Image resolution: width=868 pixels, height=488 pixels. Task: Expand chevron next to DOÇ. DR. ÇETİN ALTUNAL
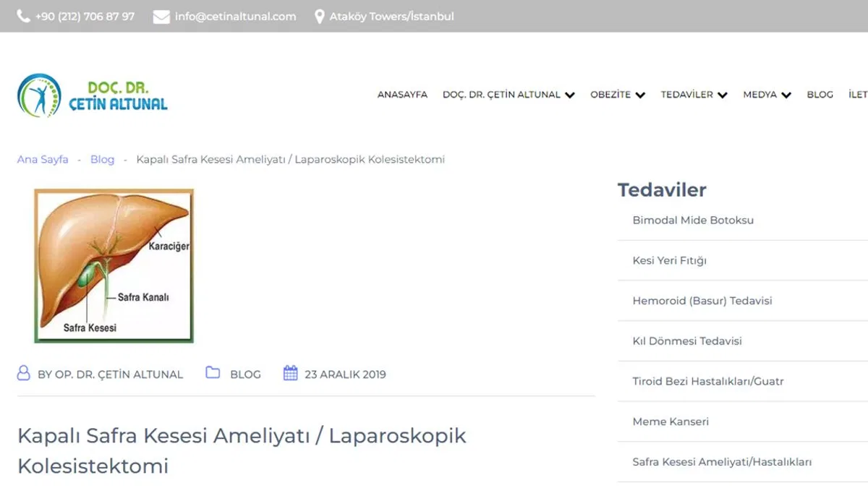570,95
